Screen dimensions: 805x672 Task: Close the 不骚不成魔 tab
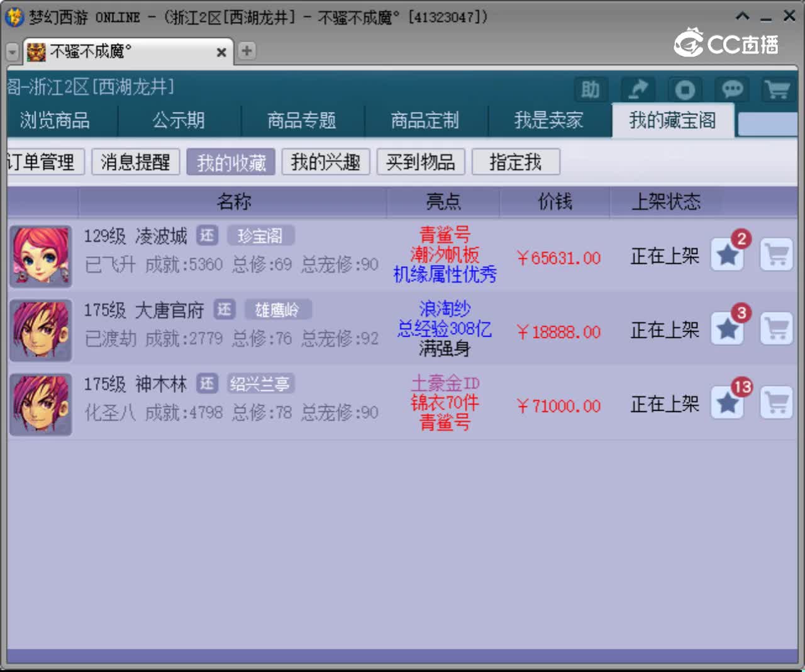(x=221, y=52)
